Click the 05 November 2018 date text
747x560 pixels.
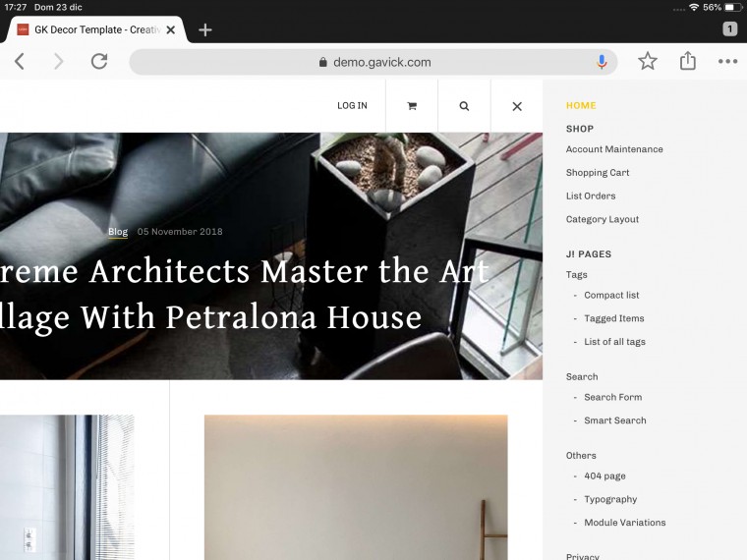[180, 232]
